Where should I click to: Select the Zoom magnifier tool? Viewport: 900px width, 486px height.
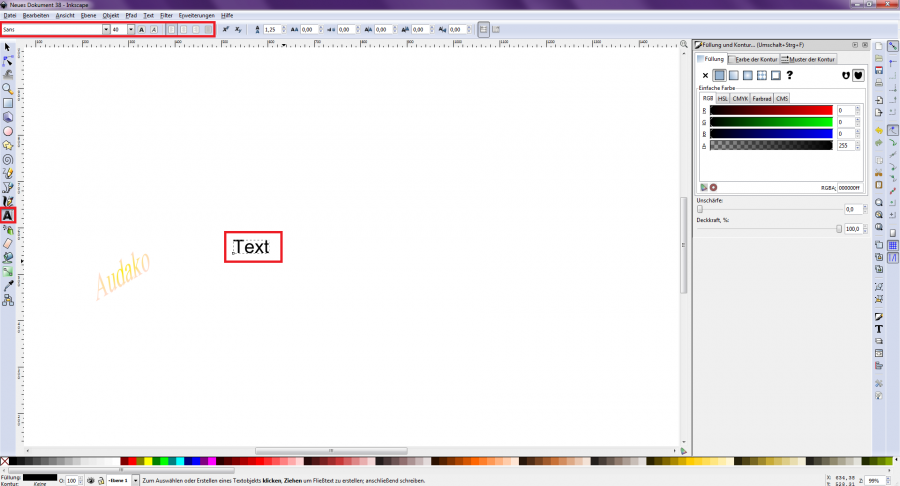click(8, 88)
